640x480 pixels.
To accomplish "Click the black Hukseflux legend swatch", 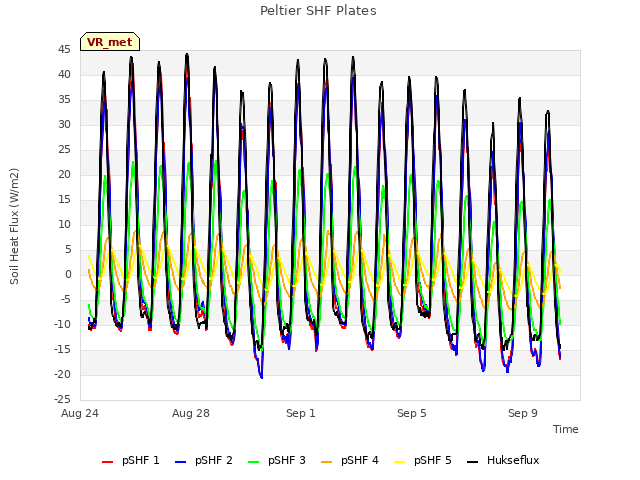I will [x=473, y=462].
